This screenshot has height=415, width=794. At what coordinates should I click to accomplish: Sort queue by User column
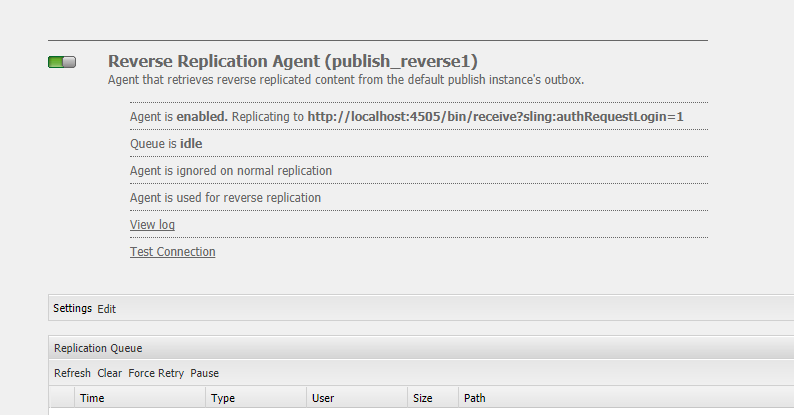tap(357, 398)
